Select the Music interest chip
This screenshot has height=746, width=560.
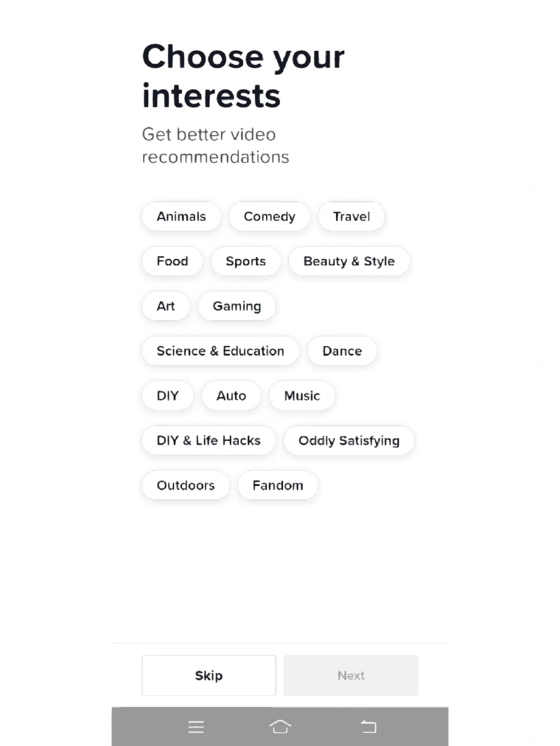(x=302, y=396)
